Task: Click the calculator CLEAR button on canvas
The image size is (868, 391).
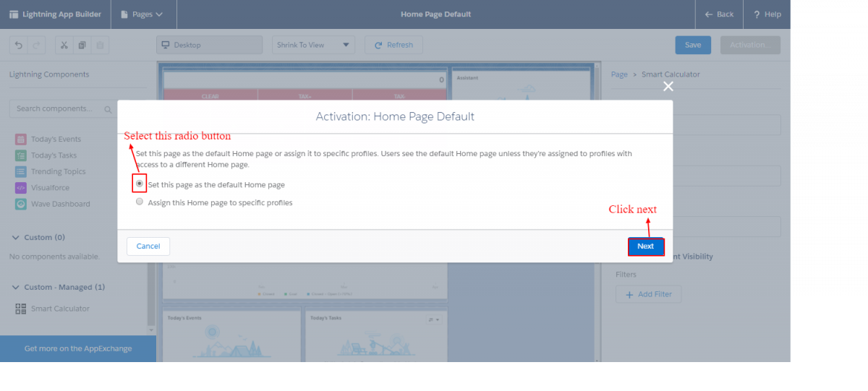Action: (x=210, y=95)
